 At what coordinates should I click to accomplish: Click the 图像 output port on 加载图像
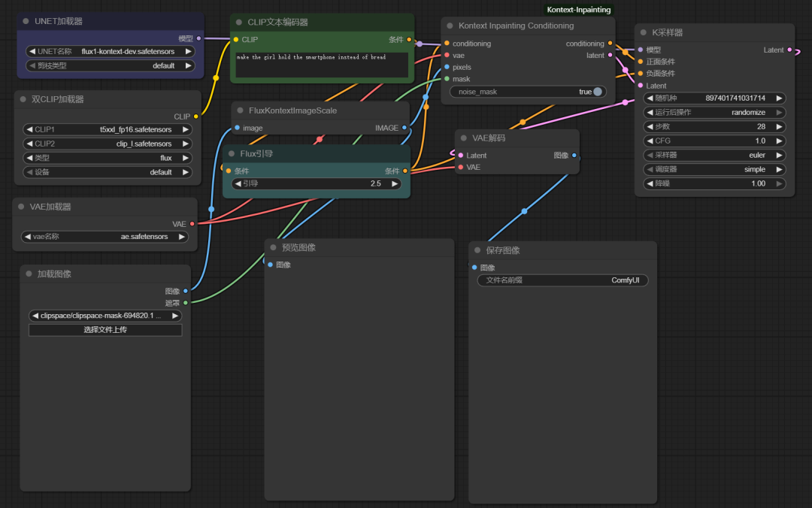coord(186,291)
